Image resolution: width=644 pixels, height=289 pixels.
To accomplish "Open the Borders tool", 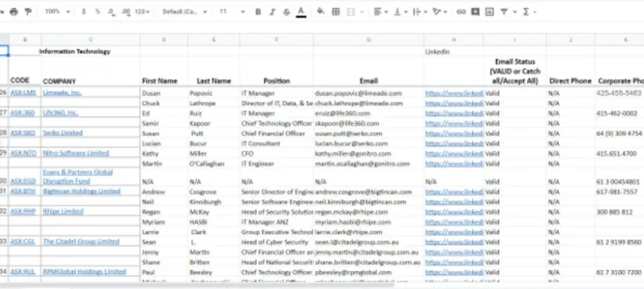I will (335, 12).
